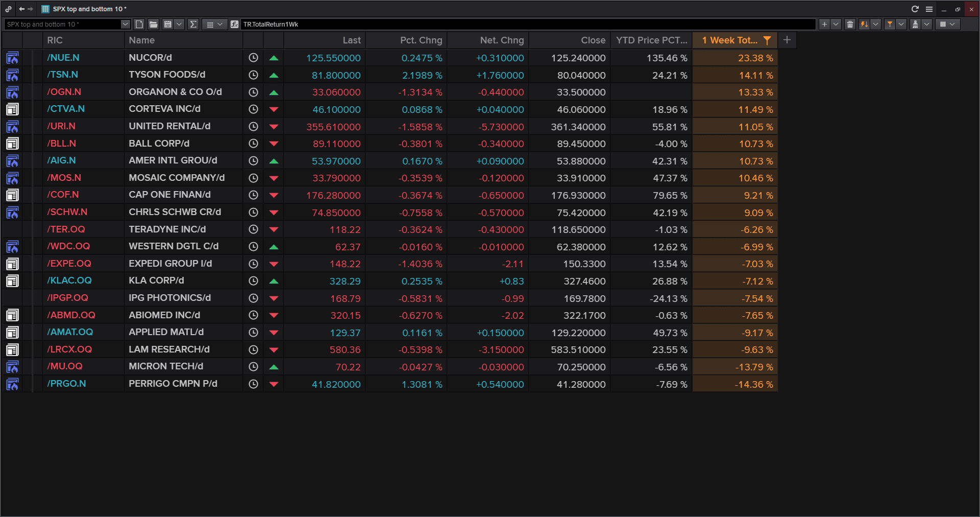Select the 135.46 % YTD cell
The image size is (980, 517).
pyautogui.click(x=651, y=58)
